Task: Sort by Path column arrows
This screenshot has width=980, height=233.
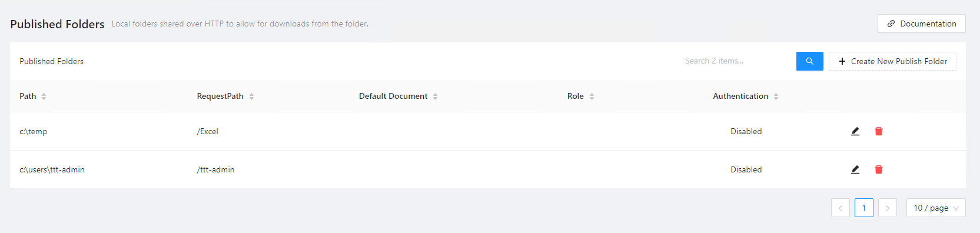Action: pos(44,96)
